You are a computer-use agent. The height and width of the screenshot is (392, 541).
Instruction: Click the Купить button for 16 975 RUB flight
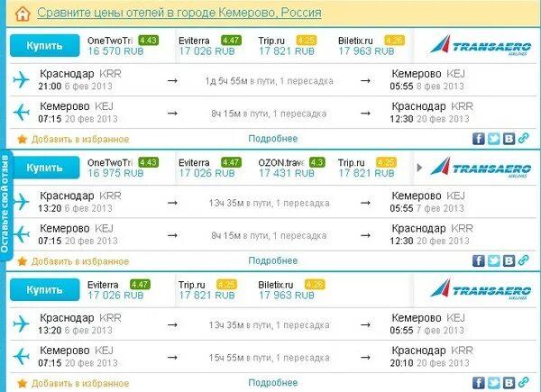44,168
